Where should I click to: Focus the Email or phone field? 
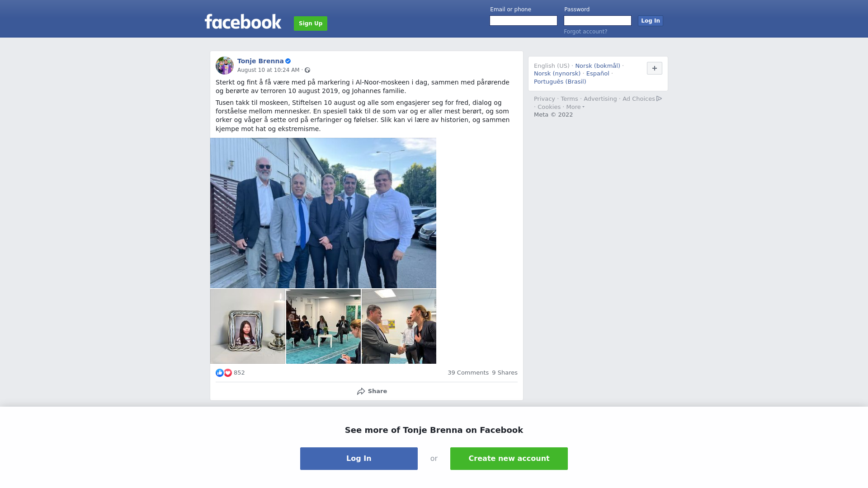click(524, 21)
